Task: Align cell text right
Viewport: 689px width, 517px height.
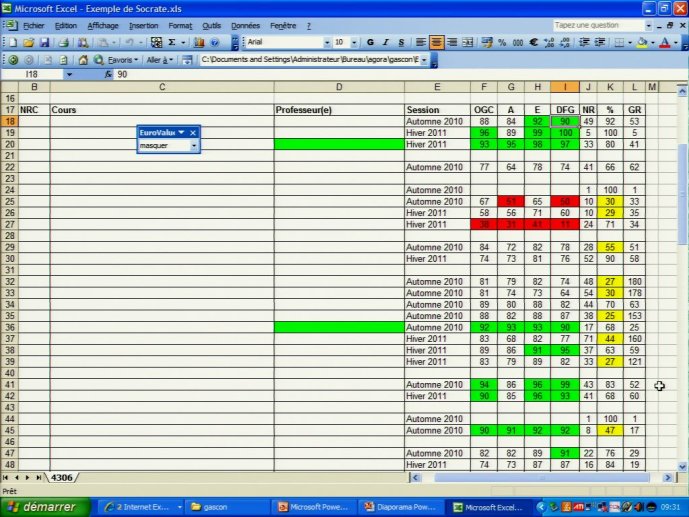Action: [x=452, y=42]
